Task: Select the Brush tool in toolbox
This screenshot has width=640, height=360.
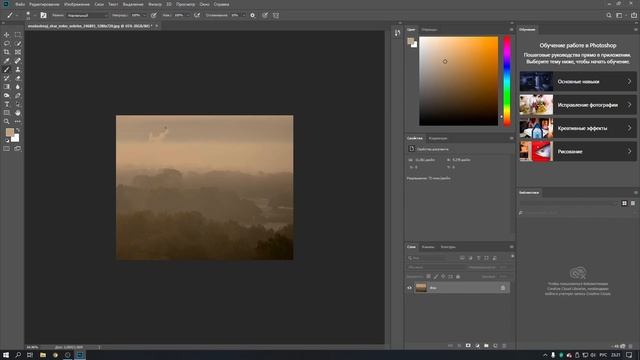Action: [x=7, y=69]
